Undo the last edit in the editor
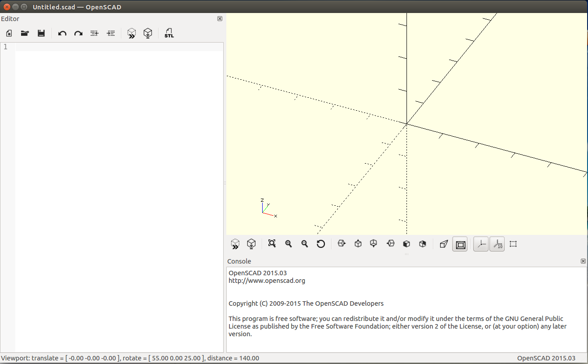This screenshot has height=364, width=588. (62, 33)
